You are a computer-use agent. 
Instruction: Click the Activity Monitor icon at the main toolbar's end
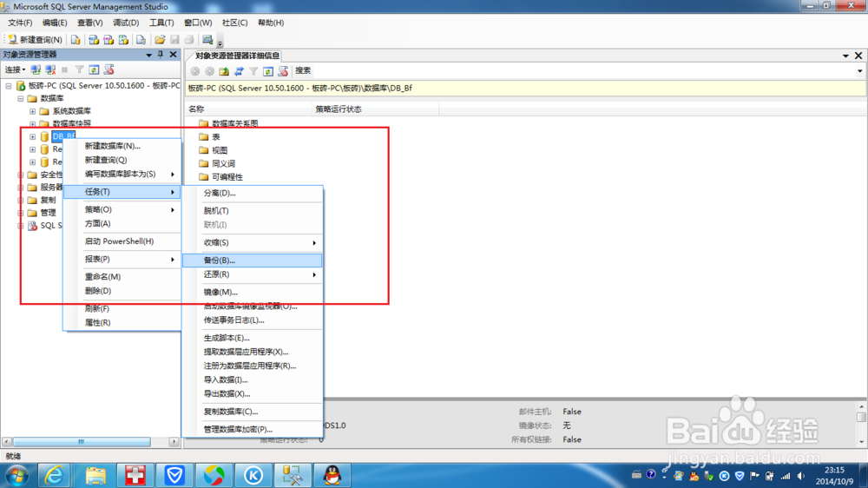[207, 39]
